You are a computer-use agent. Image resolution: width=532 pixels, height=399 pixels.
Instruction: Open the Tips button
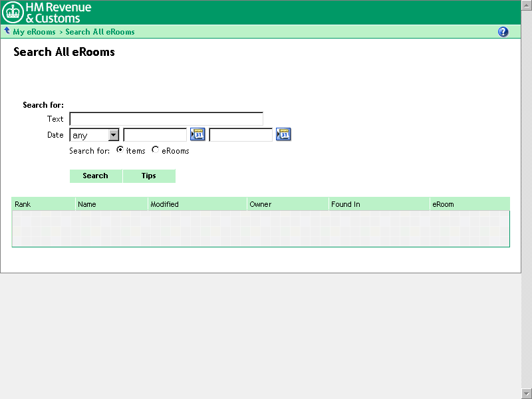tap(149, 176)
